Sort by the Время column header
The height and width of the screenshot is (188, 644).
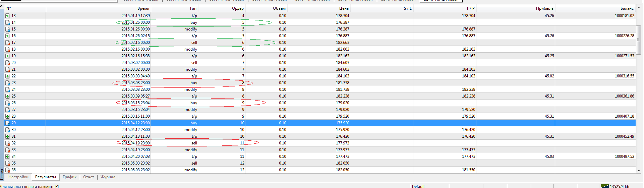(98, 8)
